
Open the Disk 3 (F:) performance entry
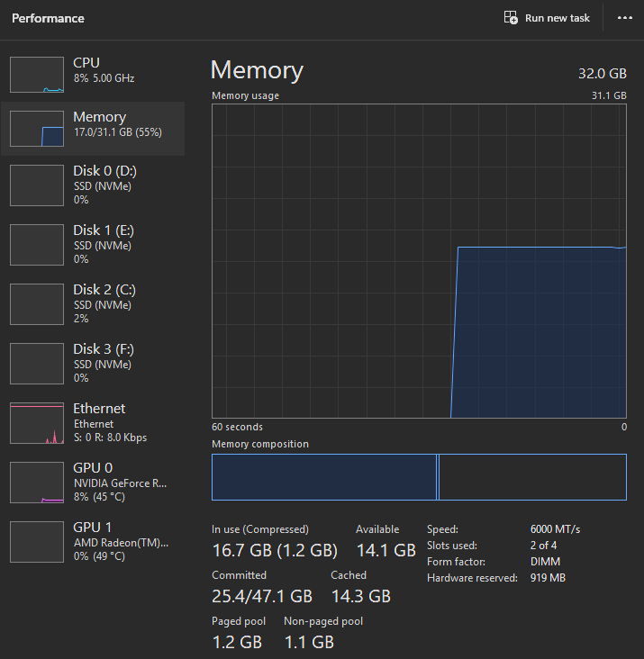pos(93,363)
